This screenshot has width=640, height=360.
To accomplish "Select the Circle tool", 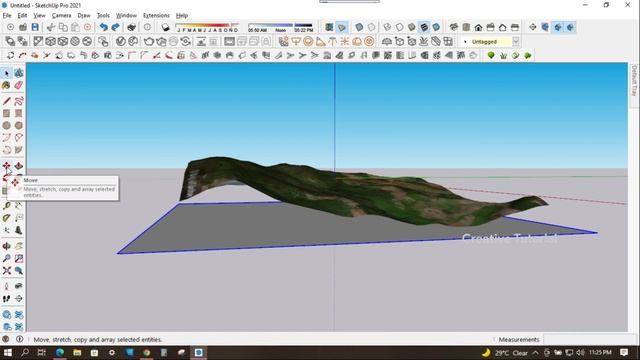I will click(x=7, y=126).
